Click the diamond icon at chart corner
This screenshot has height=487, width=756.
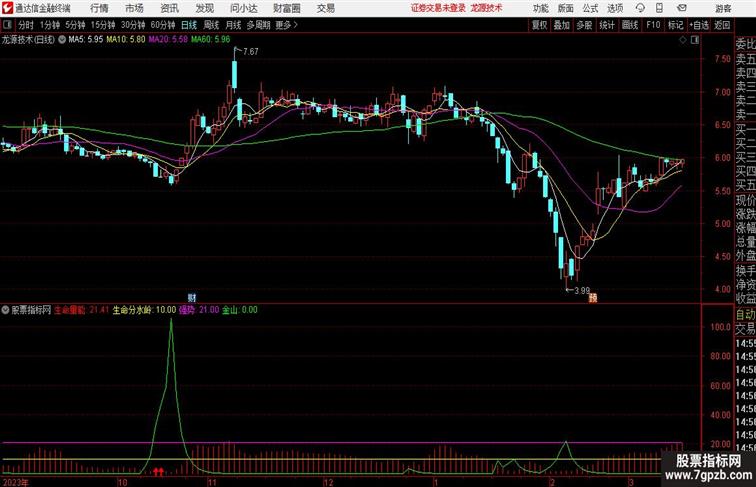[683, 40]
